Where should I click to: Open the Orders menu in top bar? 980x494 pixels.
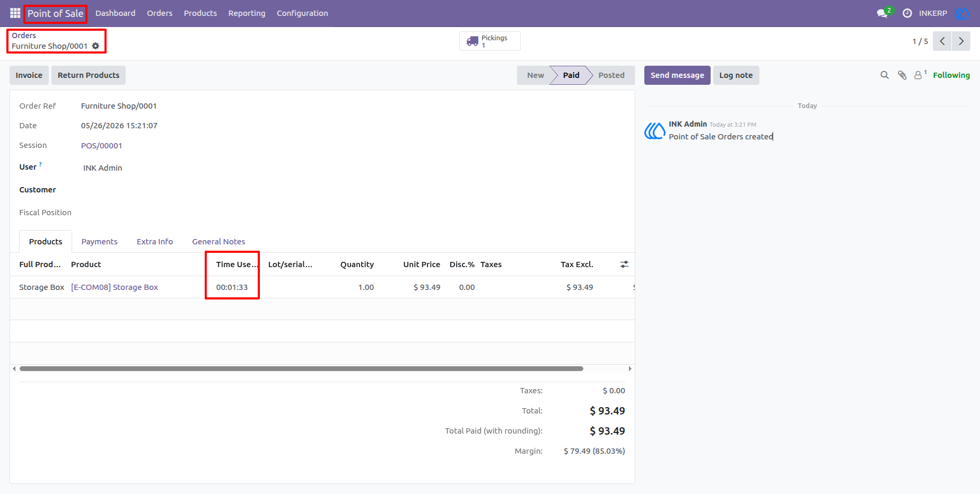[x=160, y=13]
